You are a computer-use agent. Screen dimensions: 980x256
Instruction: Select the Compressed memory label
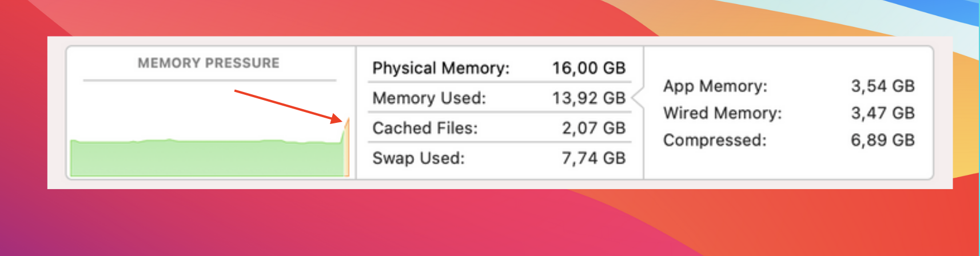tap(715, 140)
